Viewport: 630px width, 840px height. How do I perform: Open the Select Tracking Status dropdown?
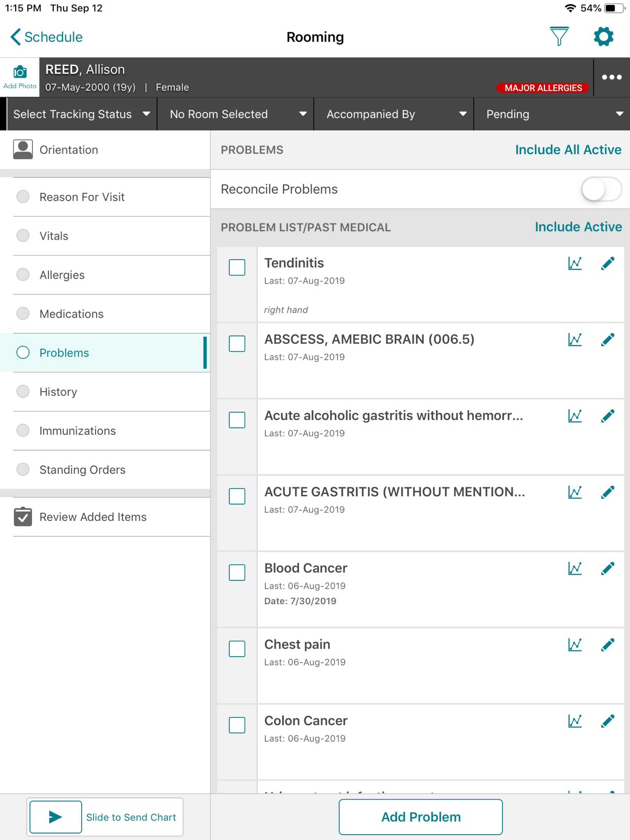click(82, 114)
